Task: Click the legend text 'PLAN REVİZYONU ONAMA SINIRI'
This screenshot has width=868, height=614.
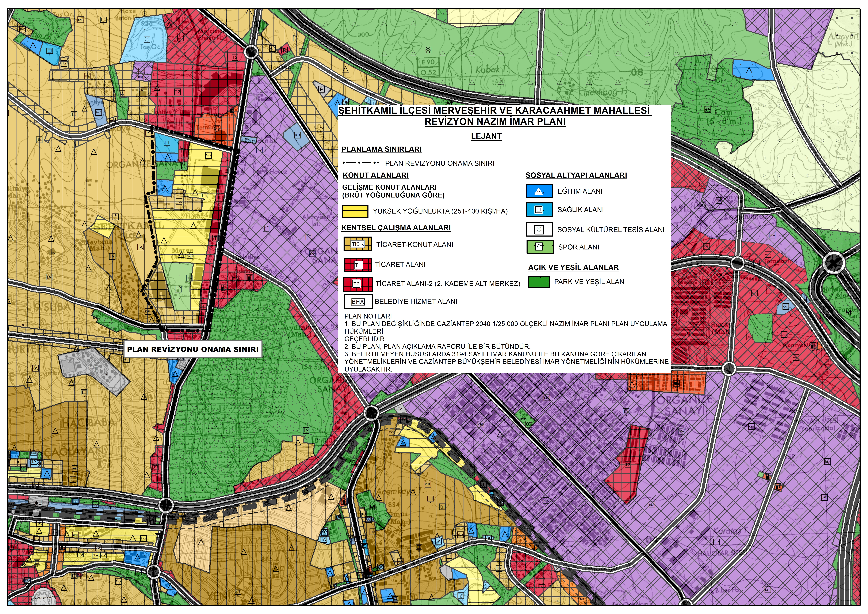Action: click(x=440, y=163)
